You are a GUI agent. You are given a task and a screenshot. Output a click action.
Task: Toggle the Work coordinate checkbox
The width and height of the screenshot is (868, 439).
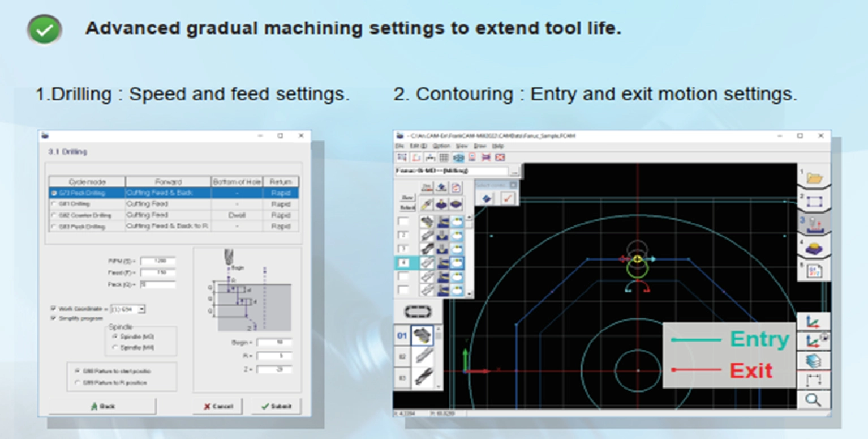coord(53,309)
